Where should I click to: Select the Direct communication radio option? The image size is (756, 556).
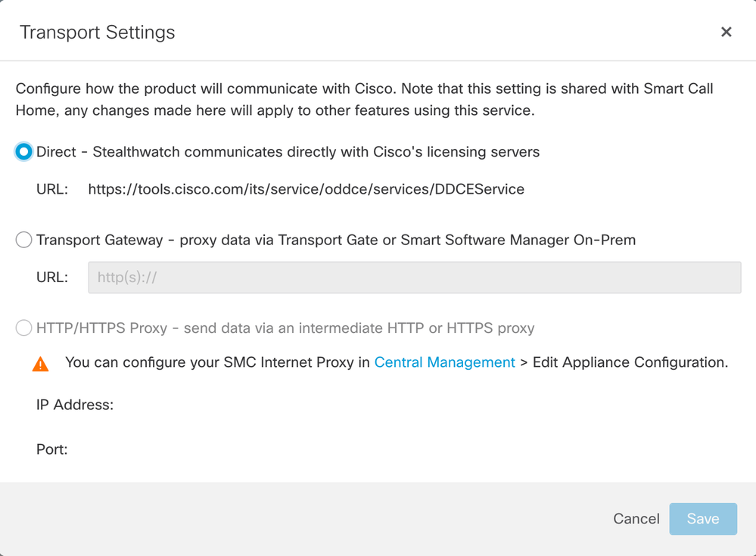pos(23,152)
